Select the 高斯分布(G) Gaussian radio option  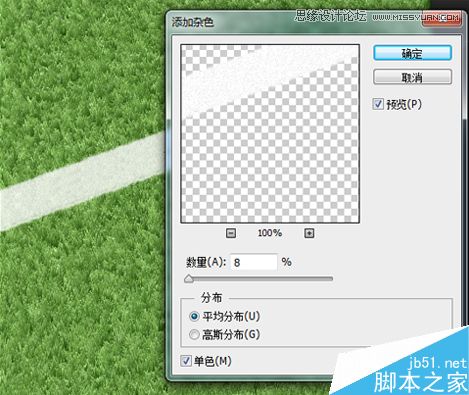[194, 334]
